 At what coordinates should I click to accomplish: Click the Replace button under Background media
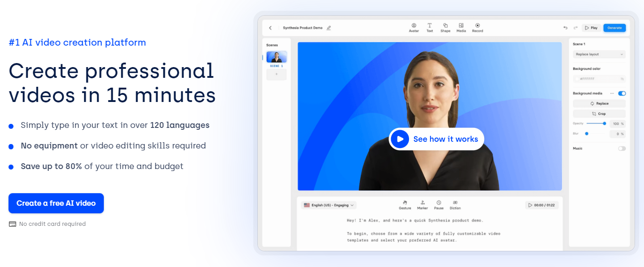click(599, 103)
